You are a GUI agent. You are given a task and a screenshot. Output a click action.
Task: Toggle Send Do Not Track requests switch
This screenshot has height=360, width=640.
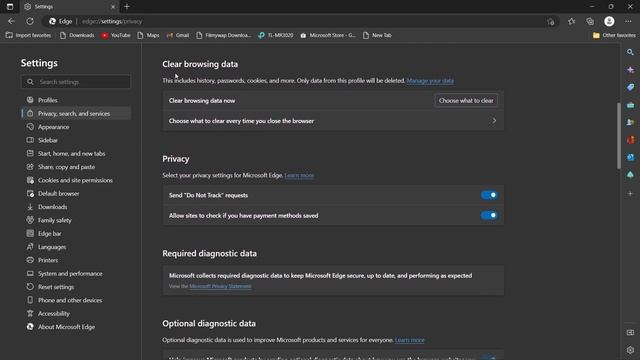click(x=489, y=195)
